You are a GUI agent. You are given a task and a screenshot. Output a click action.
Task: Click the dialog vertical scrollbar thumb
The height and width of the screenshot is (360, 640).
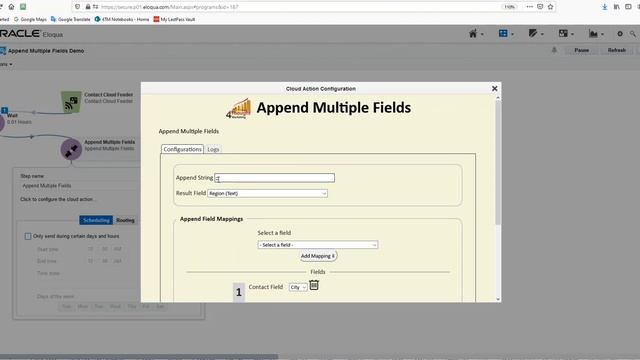tap(498, 162)
